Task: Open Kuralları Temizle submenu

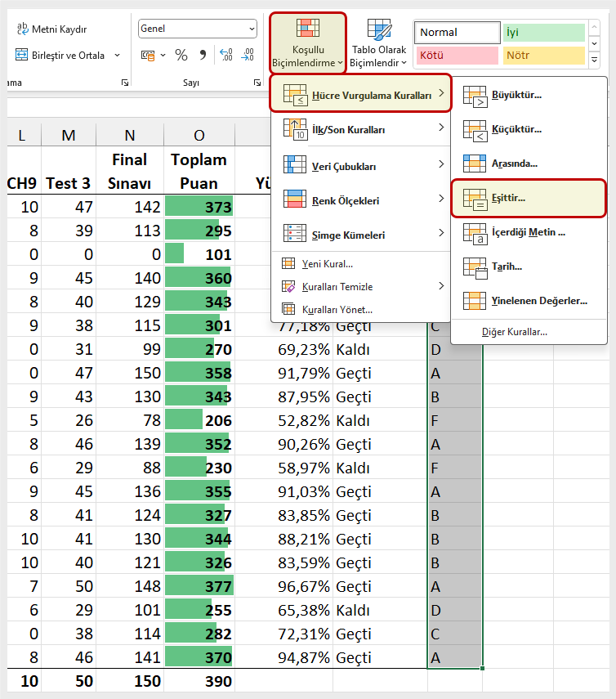Action: pos(361,287)
